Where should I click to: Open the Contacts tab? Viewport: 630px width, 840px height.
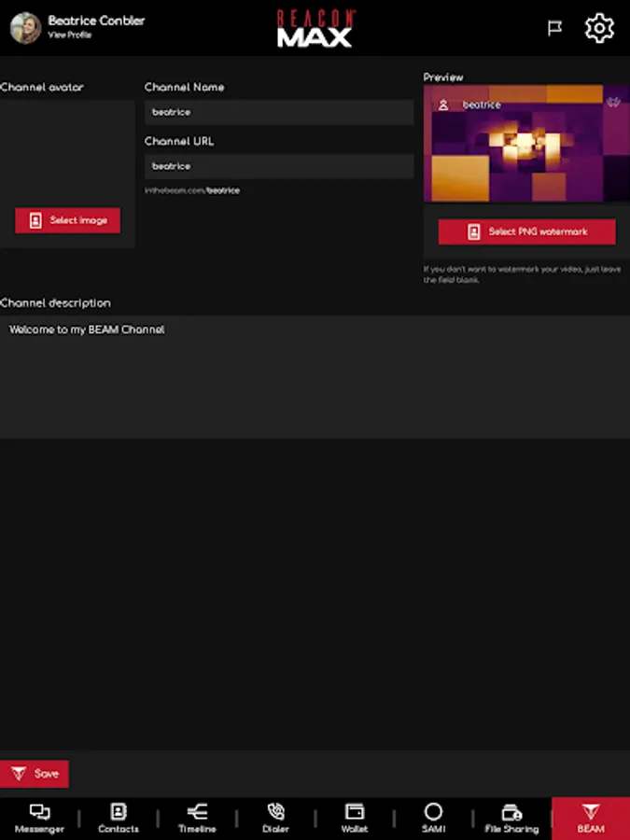(118, 819)
